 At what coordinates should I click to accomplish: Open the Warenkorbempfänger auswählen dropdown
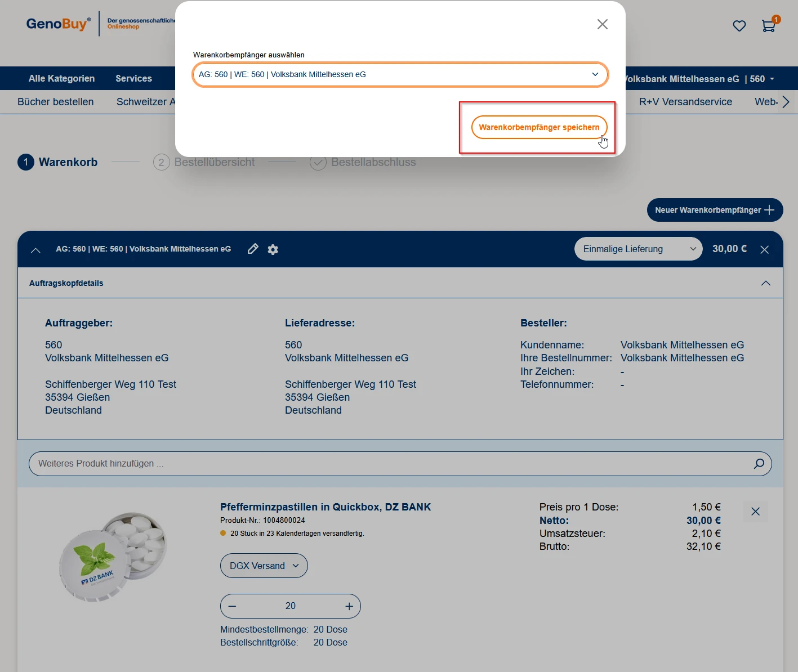[400, 74]
